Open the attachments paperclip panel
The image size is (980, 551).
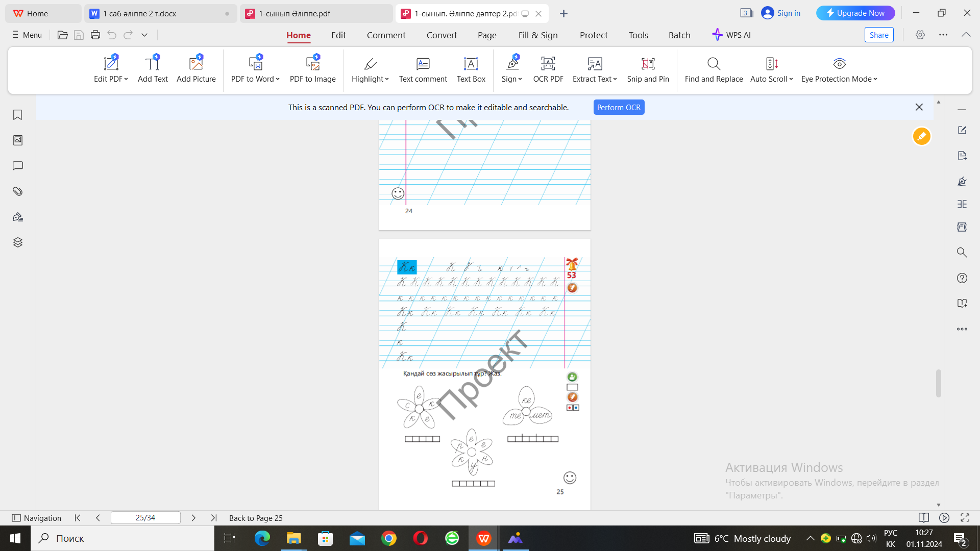tap(18, 191)
